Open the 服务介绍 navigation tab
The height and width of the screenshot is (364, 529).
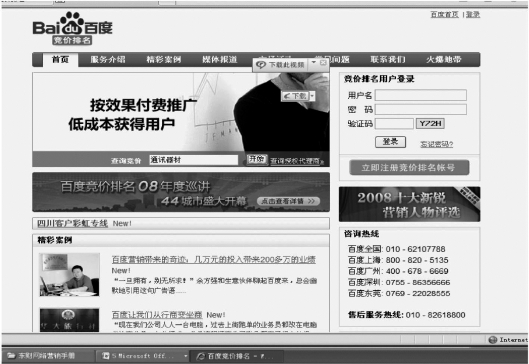[x=108, y=60]
